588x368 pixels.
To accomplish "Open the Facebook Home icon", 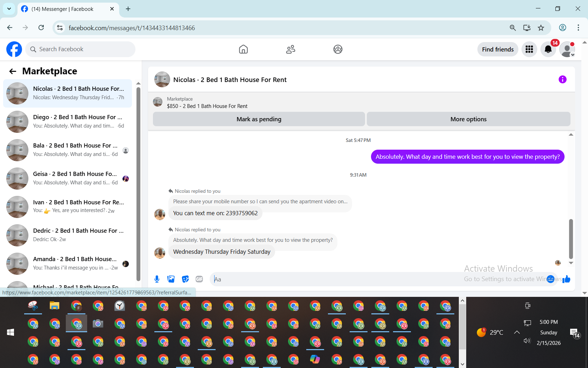I will click(243, 49).
